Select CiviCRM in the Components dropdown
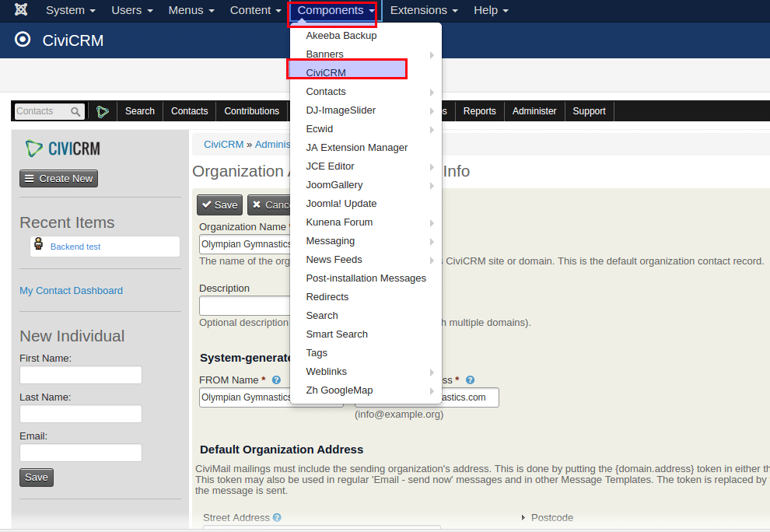The width and height of the screenshot is (770, 532). 326,72
